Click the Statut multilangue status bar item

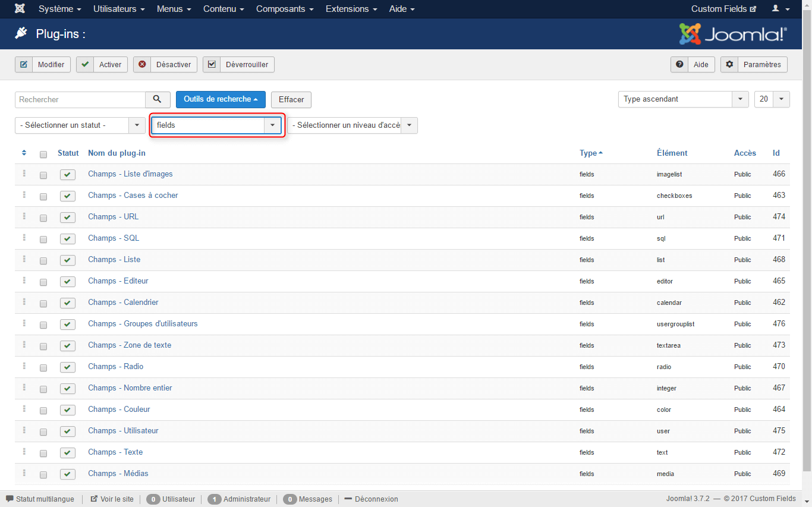(40, 499)
